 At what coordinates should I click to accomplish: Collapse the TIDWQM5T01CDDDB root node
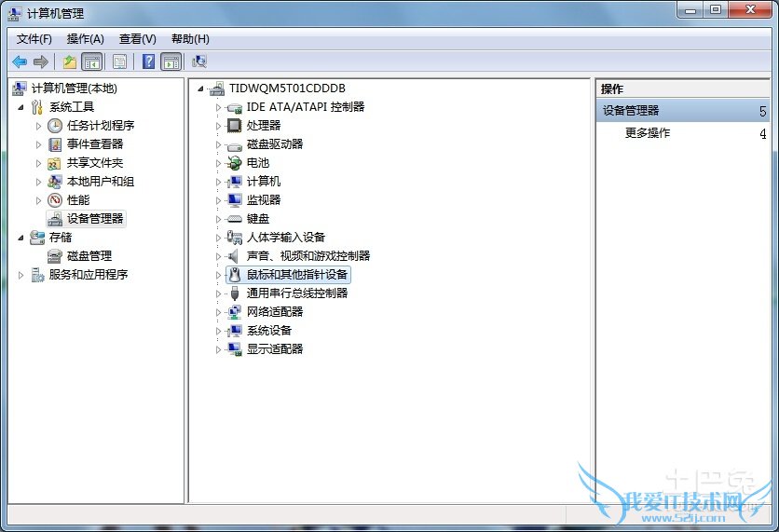click(x=200, y=89)
